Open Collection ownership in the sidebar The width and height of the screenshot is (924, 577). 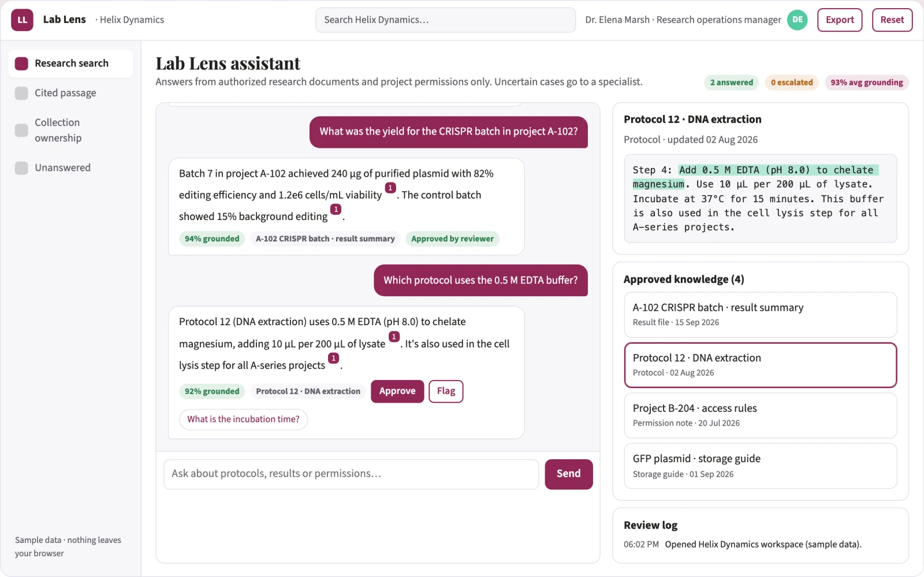70,130
